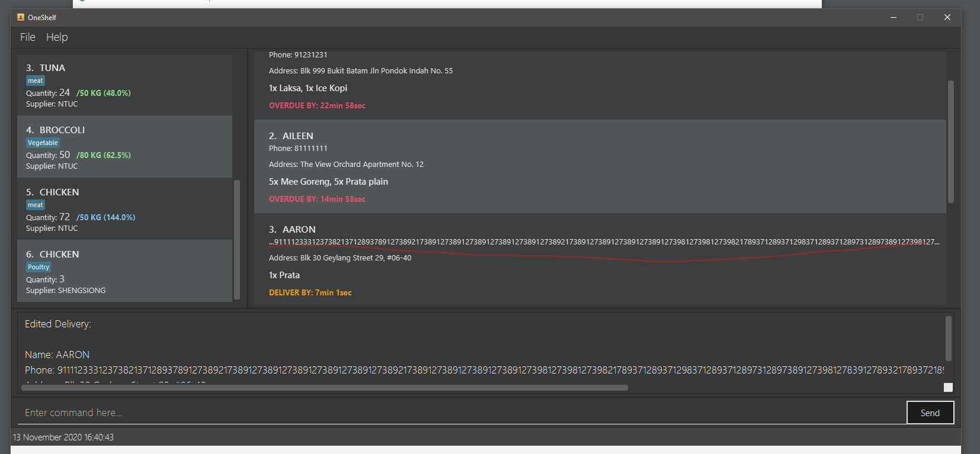Click OVERDUE BY: 14min 58sec label
Viewport: 980px width, 454px height.
[317, 199]
